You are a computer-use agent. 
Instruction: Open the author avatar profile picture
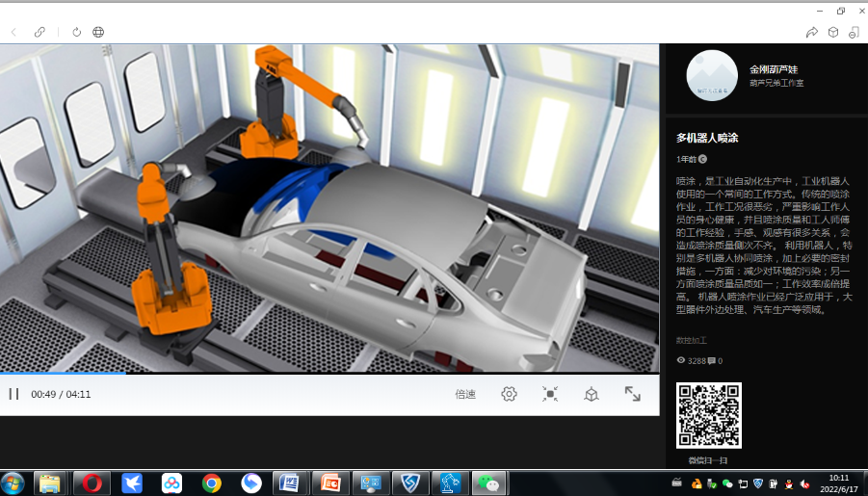point(711,75)
